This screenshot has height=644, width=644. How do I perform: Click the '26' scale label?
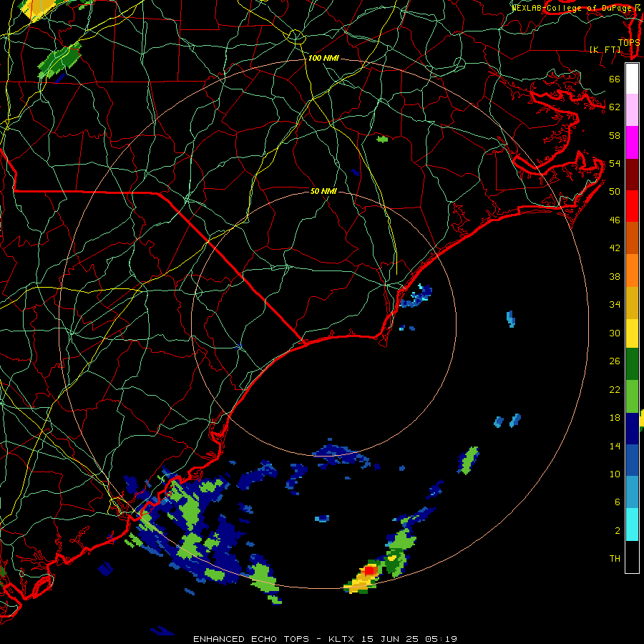615,361
